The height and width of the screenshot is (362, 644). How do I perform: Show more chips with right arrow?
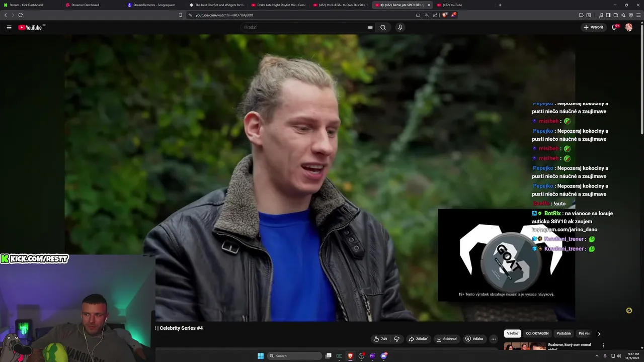pyautogui.click(x=599, y=334)
